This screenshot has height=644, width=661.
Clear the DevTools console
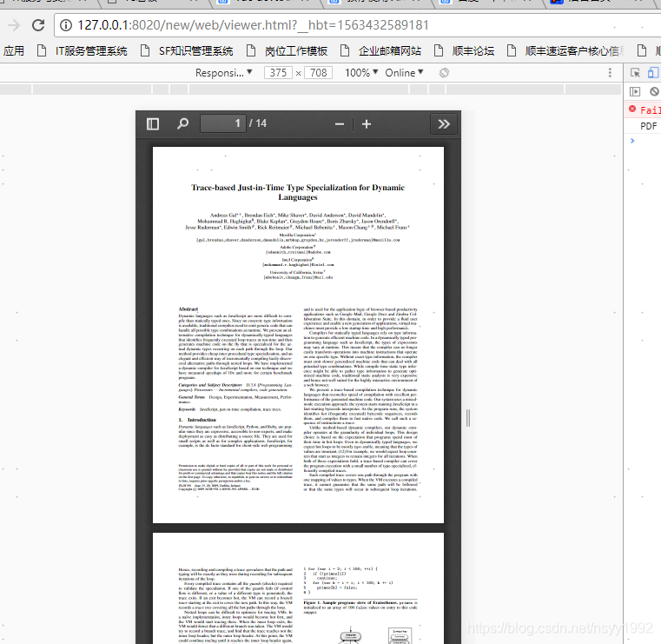[654, 91]
